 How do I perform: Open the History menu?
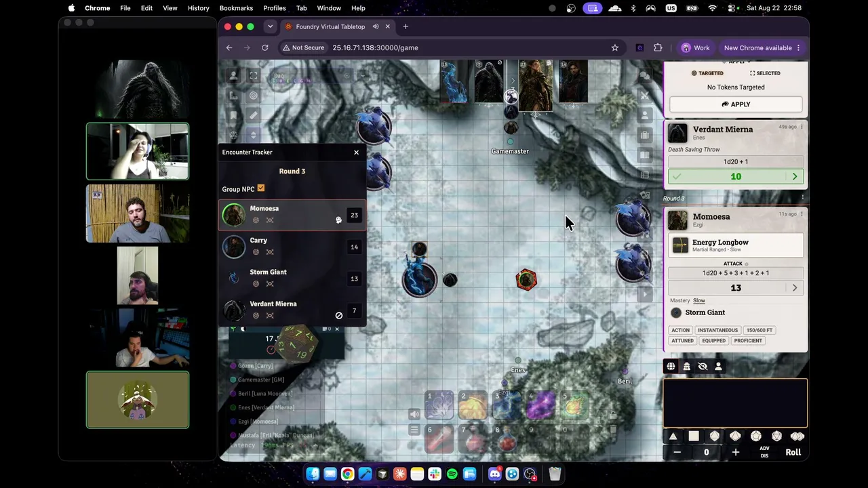[x=198, y=8]
